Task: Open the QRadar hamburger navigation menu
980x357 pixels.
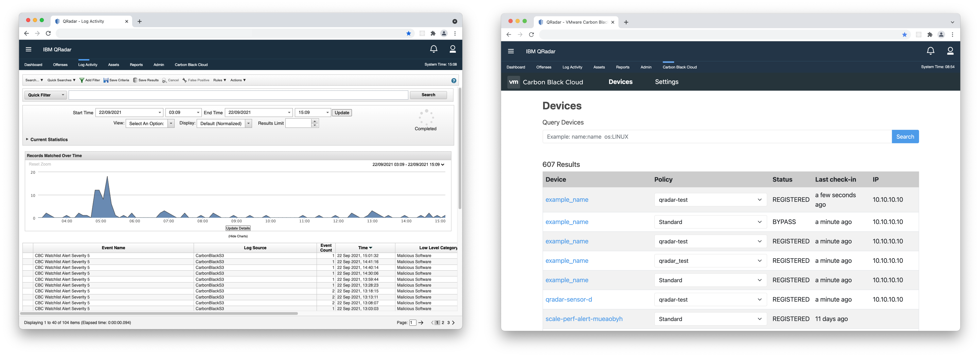Action: coord(29,49)
